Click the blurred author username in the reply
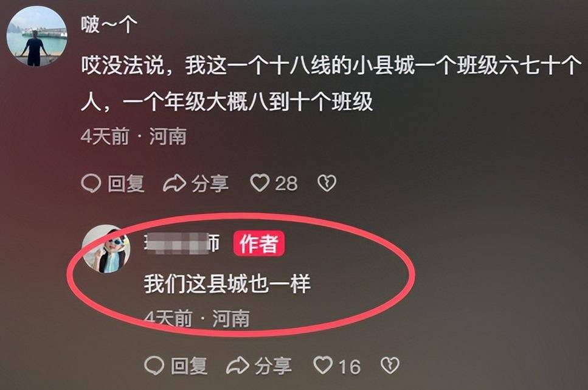Screen dimensions: 588x390 point(182,243)
